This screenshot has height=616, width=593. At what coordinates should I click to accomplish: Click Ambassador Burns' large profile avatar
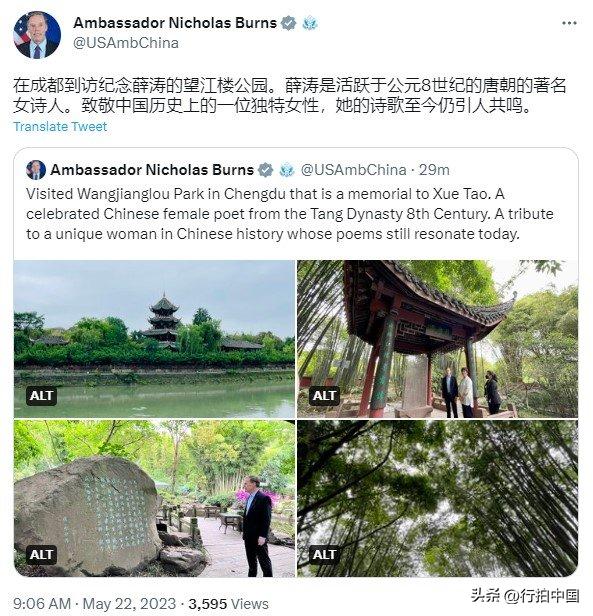click(37, 35)
